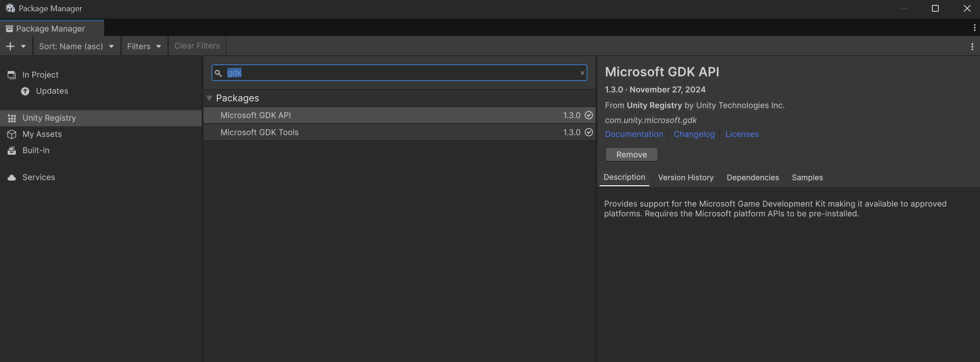Viewport: 980px width, 362px height.
Task: Open the add package dropdown arrow
Action: 23,46
